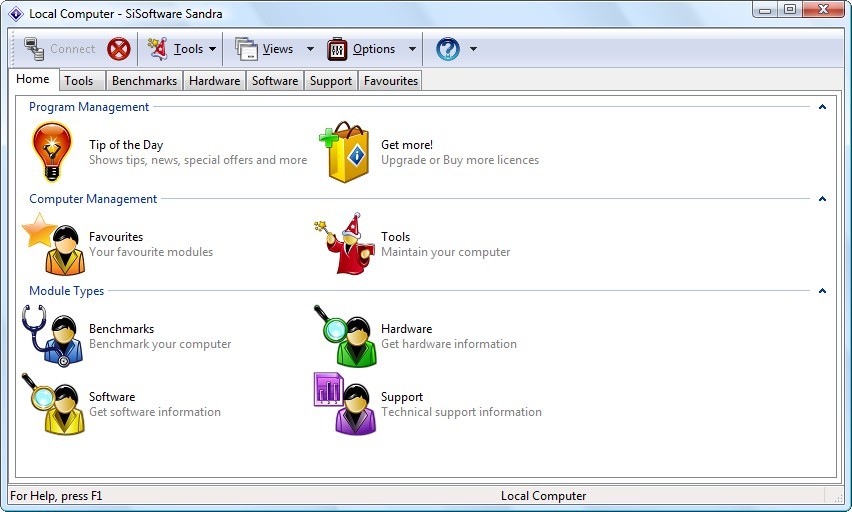Click 'Get software information' description
The image size is (852, 512).
coord(155,412)
